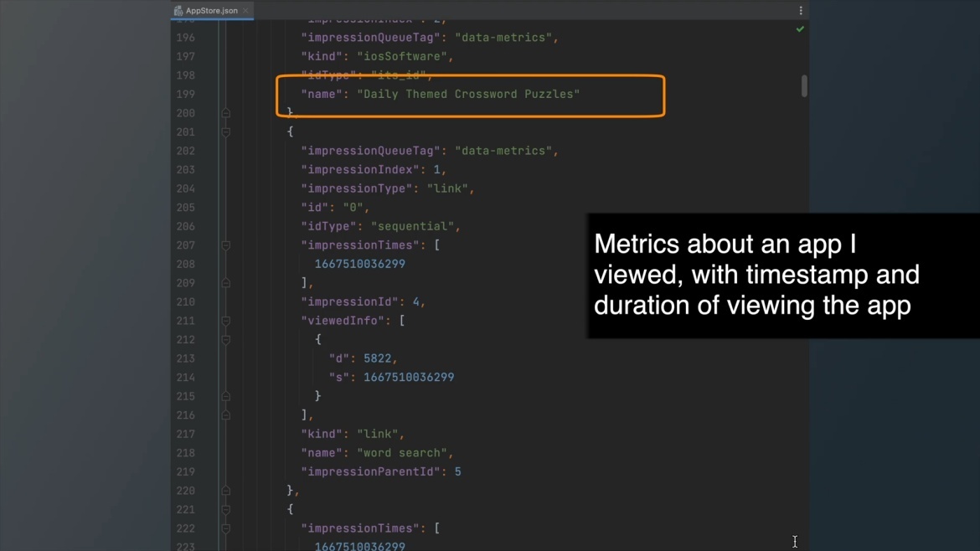The image size is (980, 551).
Task: Fold the impressionTimes array at line 207
Action: click(225, 245)
